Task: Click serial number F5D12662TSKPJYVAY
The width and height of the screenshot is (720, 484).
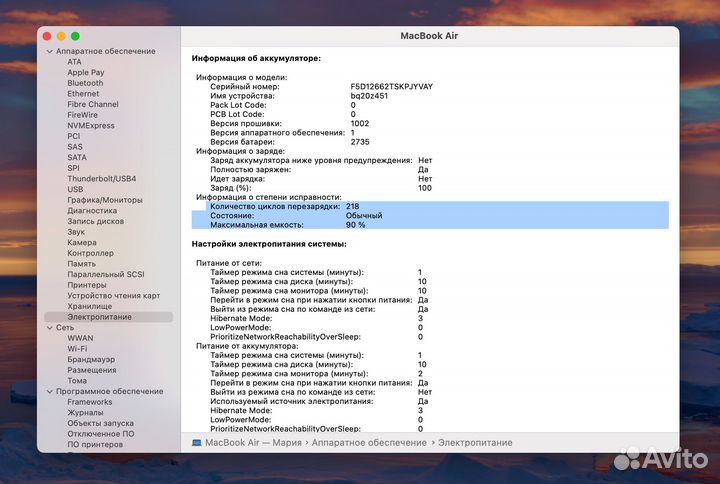Action: pos(391,86)
